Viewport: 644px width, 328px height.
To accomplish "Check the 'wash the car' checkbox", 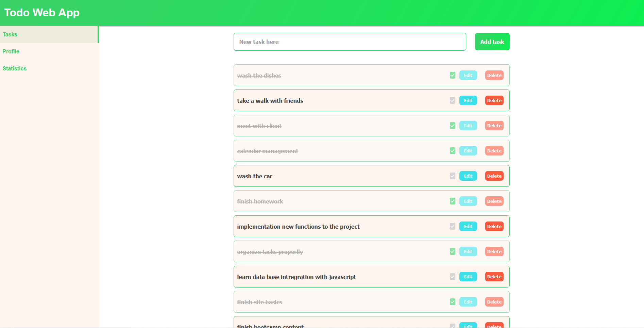I will click(452, 176).
